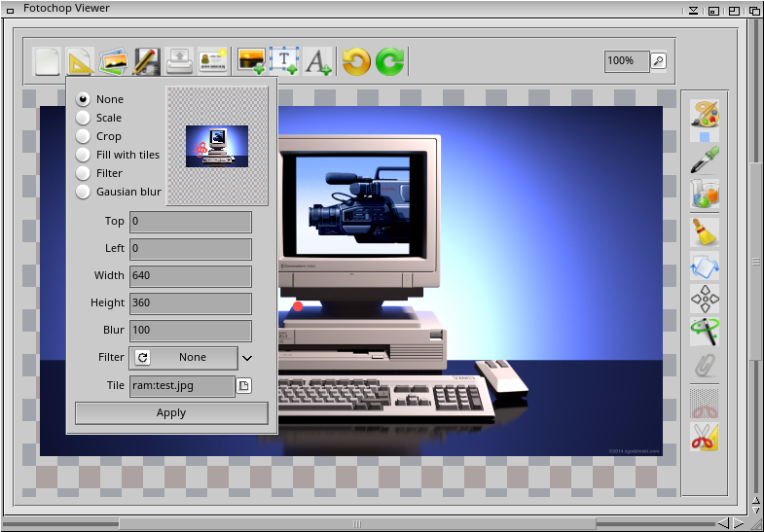Click the scissors cut tool

point(705,438)
